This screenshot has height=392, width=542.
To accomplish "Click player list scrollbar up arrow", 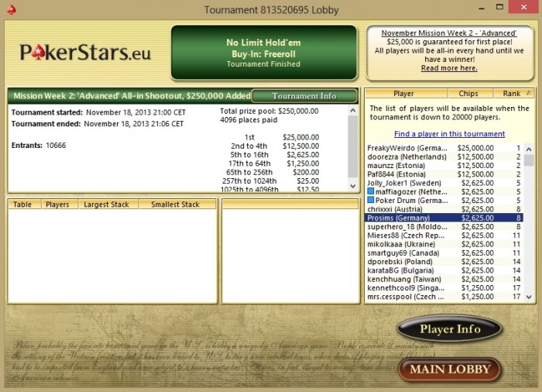I will pyautogui.click(x=529, y=150).
